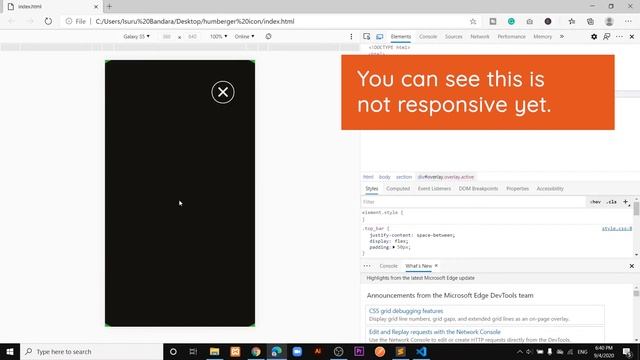The image size is (640, 360).
Task: Open the Online throttling dropdown
Action: click(244, 36)
